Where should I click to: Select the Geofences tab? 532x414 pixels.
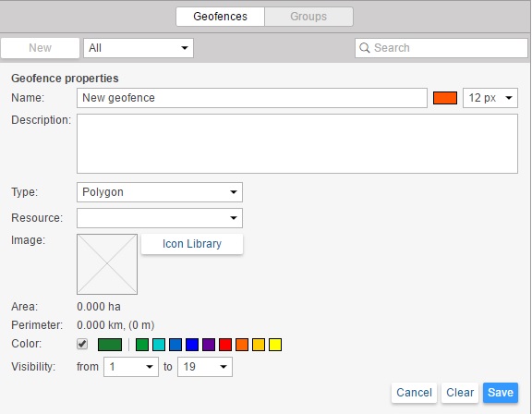tap(220, 17)
